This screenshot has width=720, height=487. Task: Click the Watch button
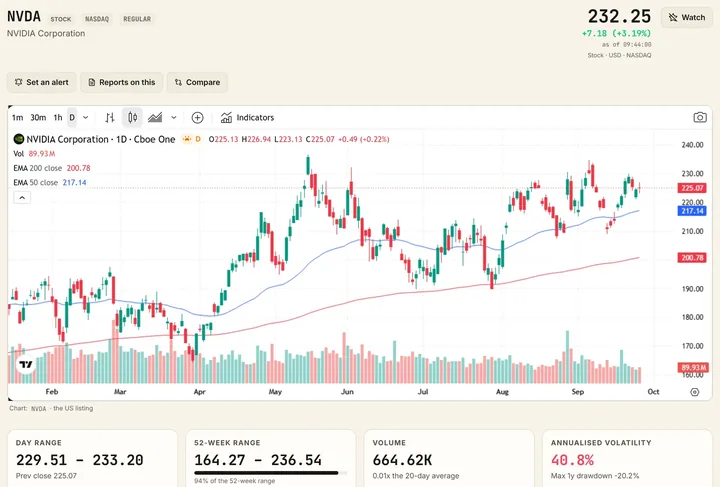pyautogui.click(x=686, y=17)
